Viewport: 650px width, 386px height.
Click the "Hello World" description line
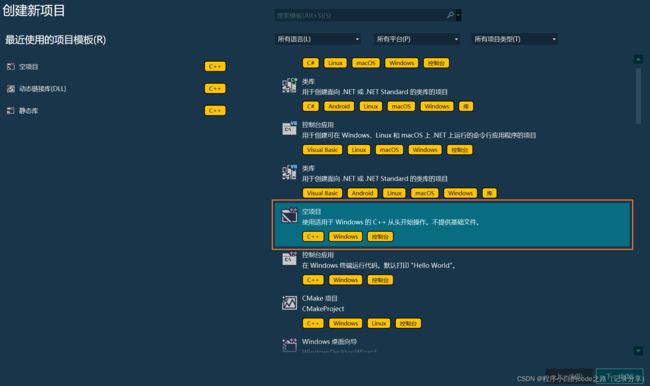(x=379, y=265)
